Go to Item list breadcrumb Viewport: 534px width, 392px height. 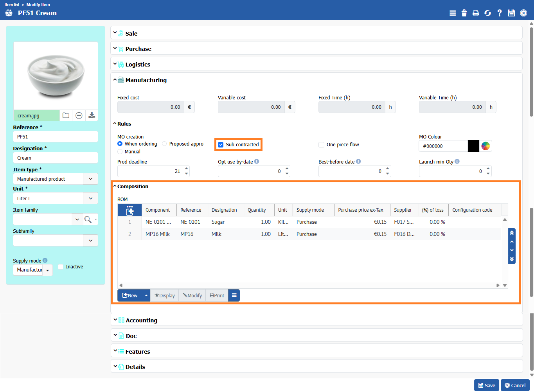coord(12,5)
